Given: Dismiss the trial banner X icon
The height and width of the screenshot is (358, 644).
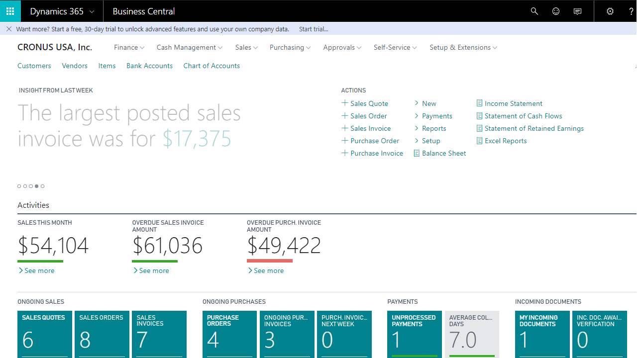Looking at the screenshot, I should click(x=9, y=29).
